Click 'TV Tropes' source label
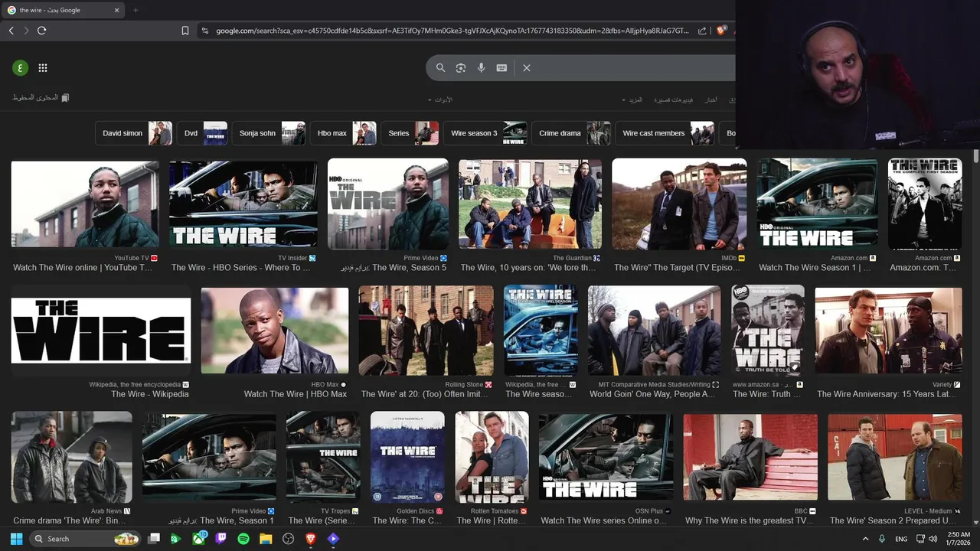Image resolution: width=980 pixels, height=551 pixels. (335, 511)
